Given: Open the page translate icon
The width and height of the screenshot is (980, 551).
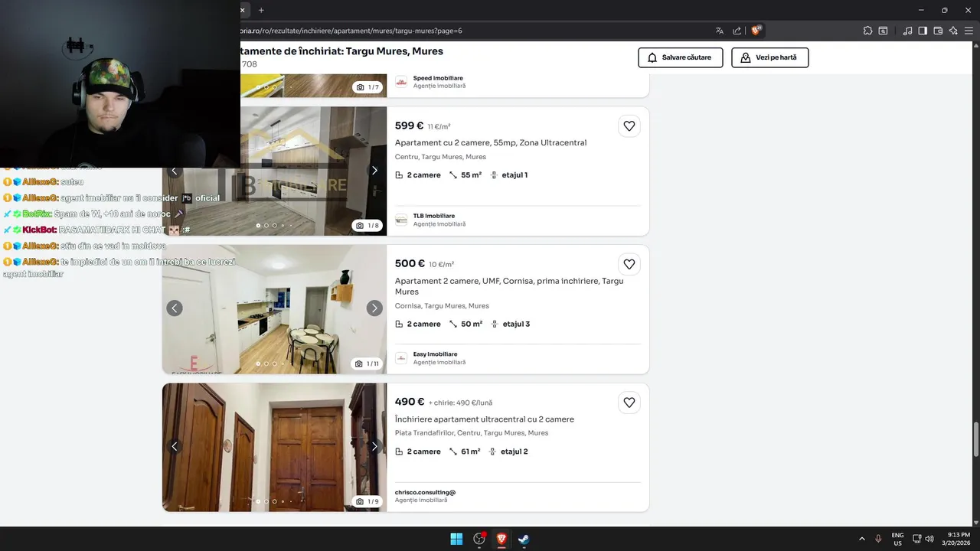Looking at the screenshot, I should pyautogui.click(x=720, y=31).
